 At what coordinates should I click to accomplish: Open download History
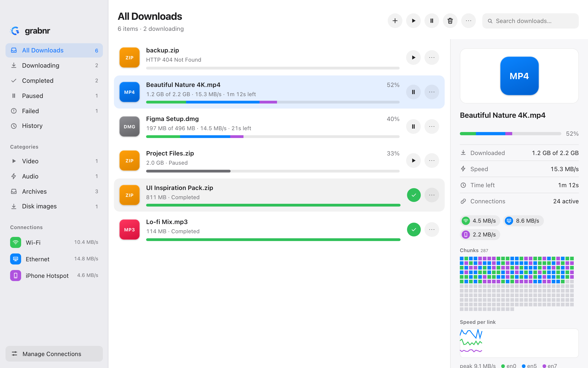pyautogui.click(x=54, y=126)
